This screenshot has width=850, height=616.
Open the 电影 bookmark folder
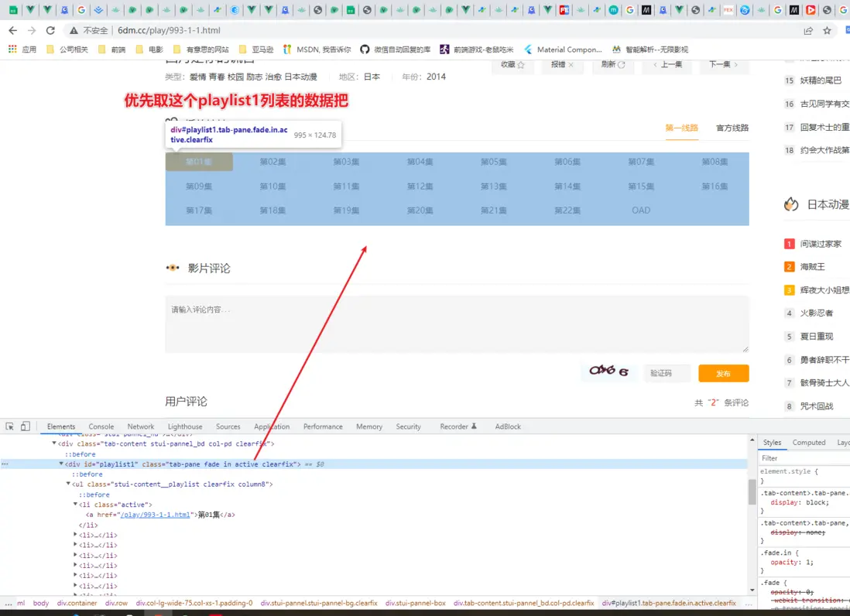pos(149,50)
